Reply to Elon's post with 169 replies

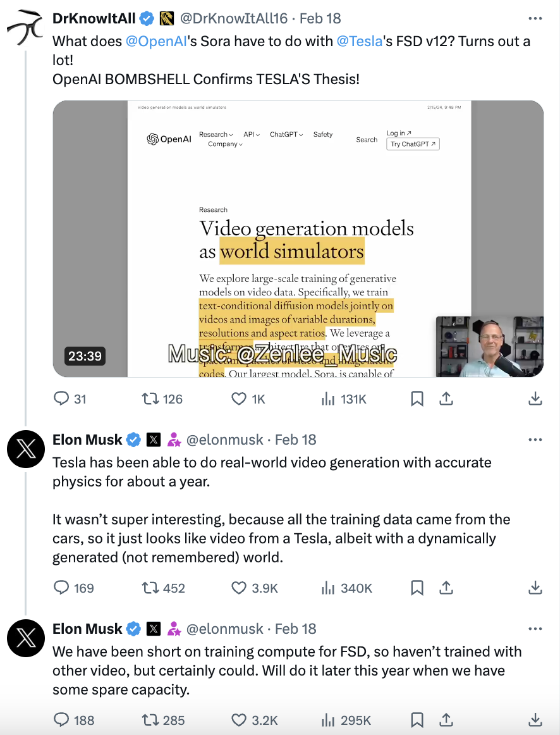point(62,588)
